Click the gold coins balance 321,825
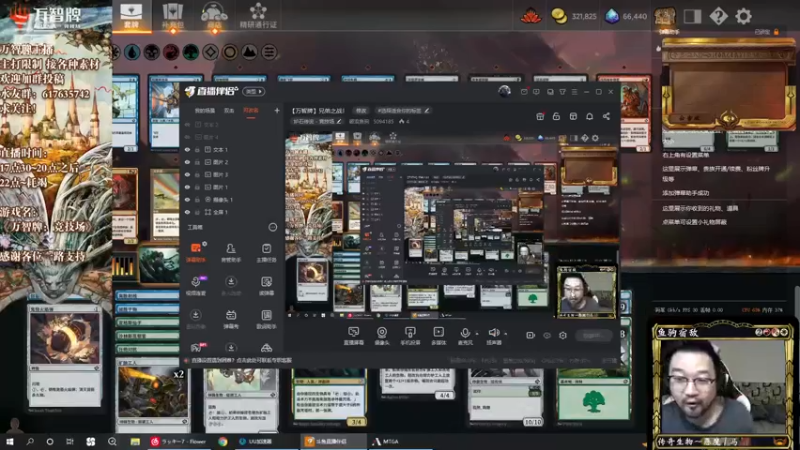This screenshot has width=800, height=450. pos(574,16)
